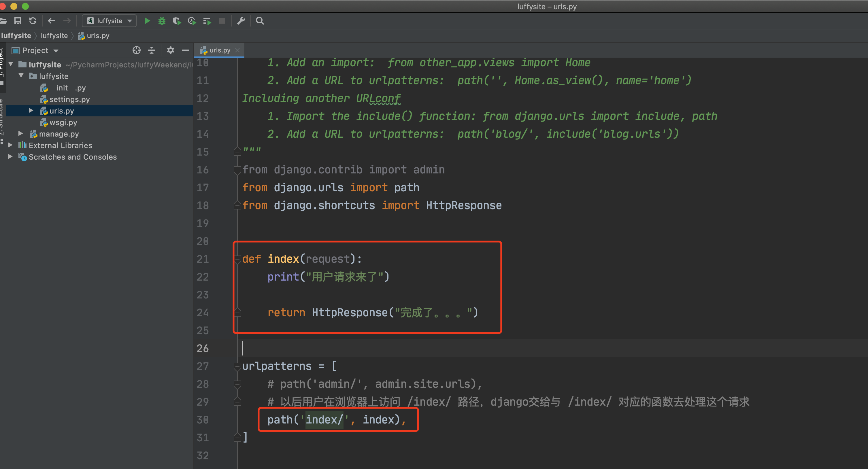The image size is (868, 469).
Task: Hide the Project panel with minus icon
Action: (x=185, y=50)
